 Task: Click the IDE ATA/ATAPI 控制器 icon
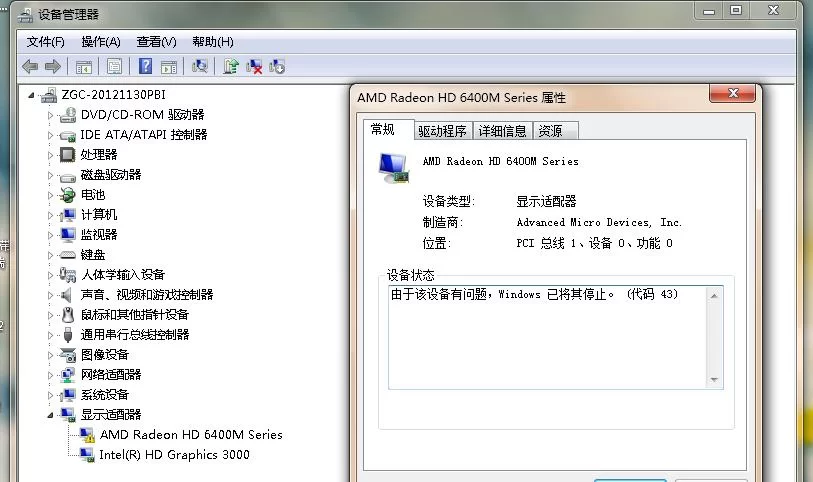coord(67,136)
